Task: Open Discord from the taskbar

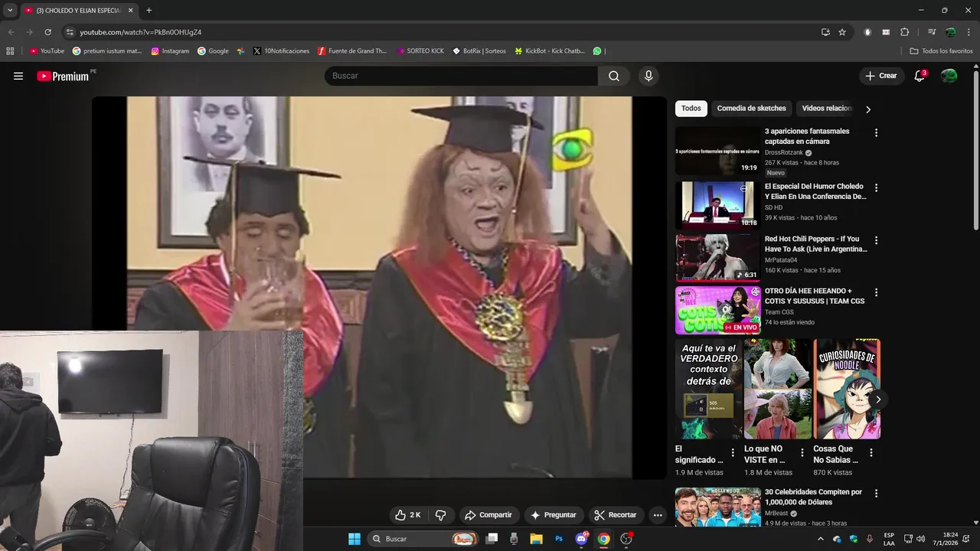Action: (581, 539)
